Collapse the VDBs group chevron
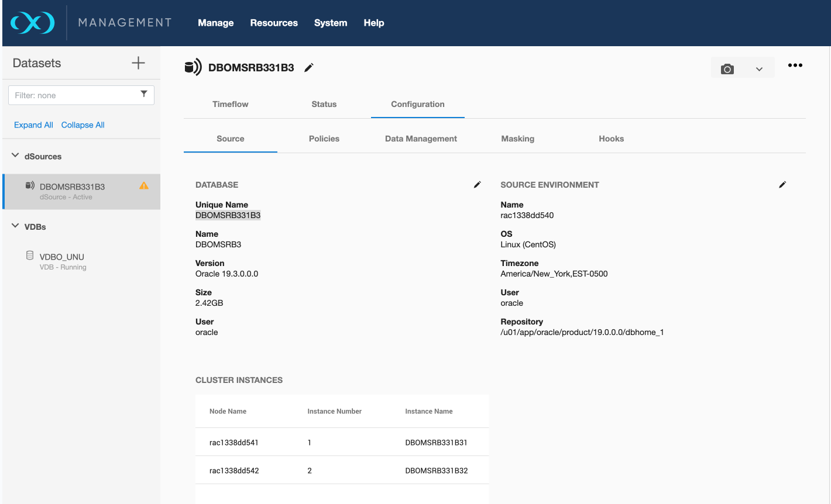This screenshot has height=504, width=831. tap(15, 226)
